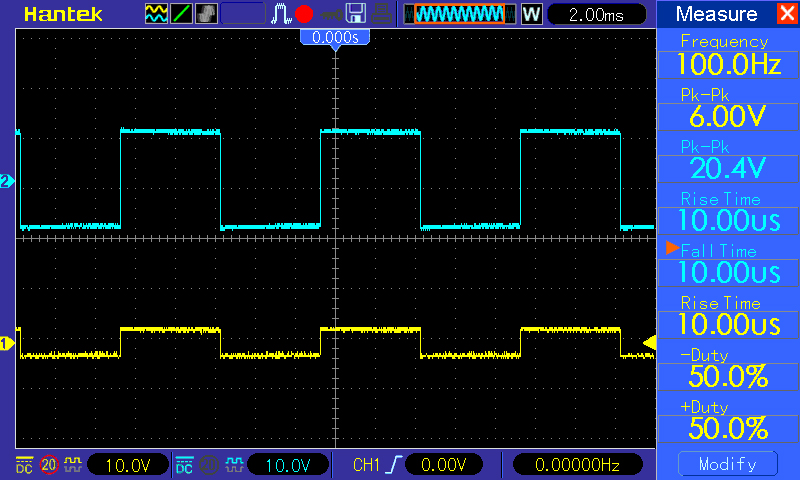Click the printer icon
This screenshot has height=480, width=800.
tap(381, 14)
